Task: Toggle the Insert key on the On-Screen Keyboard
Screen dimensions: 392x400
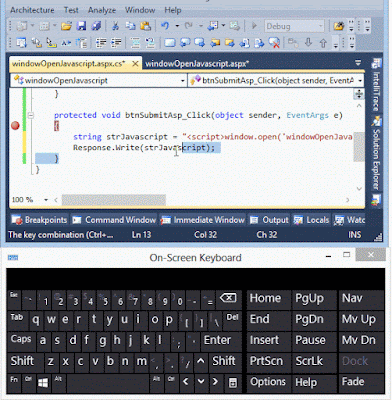Action: [264, 340]
